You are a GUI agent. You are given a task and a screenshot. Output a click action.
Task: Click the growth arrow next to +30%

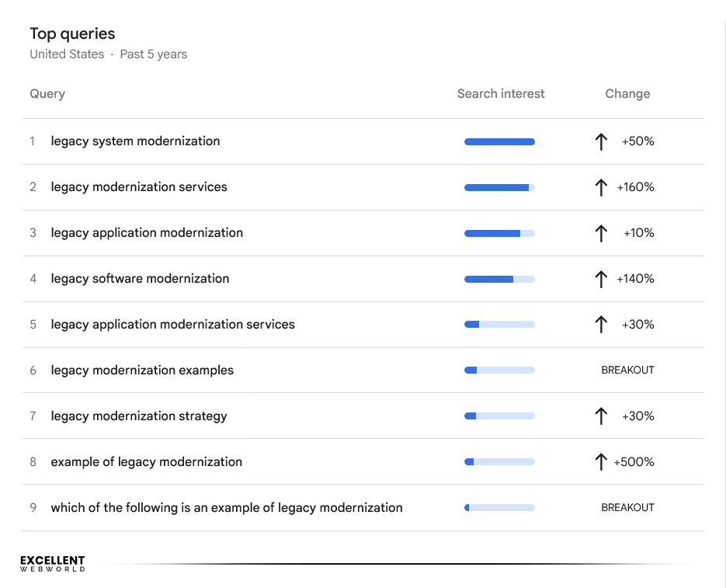(601, 325)
